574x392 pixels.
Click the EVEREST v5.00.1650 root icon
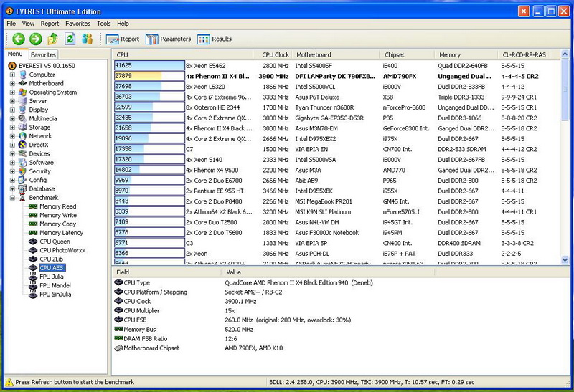point(12,66)
